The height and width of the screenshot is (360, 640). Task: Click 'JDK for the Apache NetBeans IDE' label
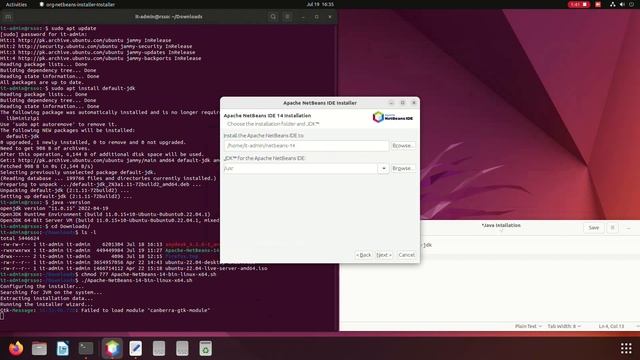264,158
